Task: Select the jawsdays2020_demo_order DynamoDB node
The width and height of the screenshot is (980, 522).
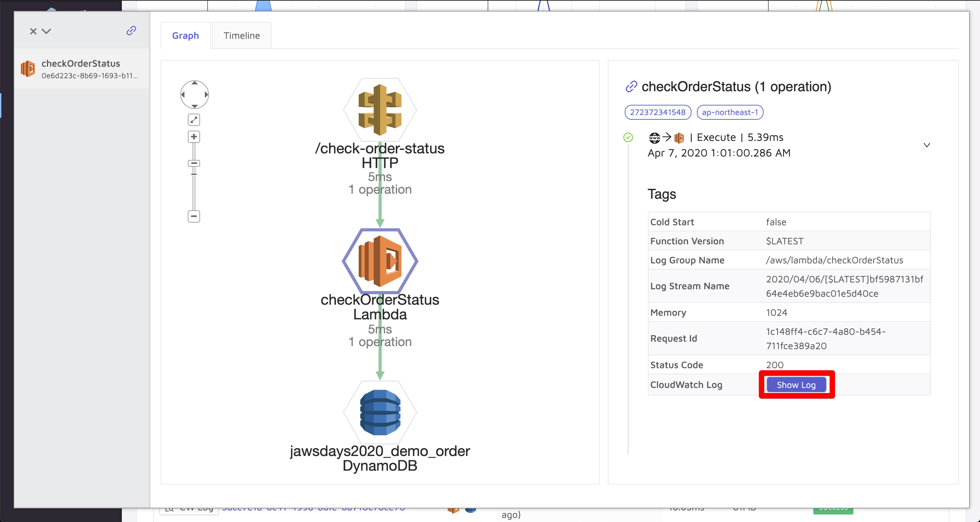Action: [x=380, y=412]
